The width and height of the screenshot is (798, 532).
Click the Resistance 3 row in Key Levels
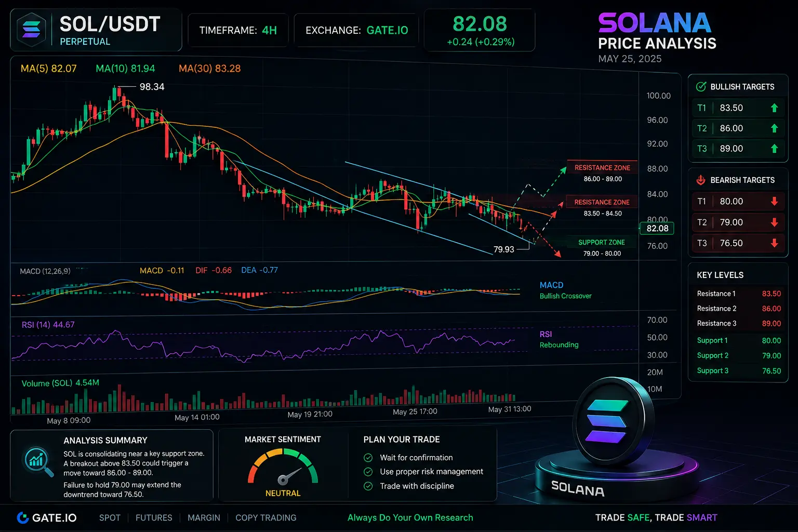[739, 324]
